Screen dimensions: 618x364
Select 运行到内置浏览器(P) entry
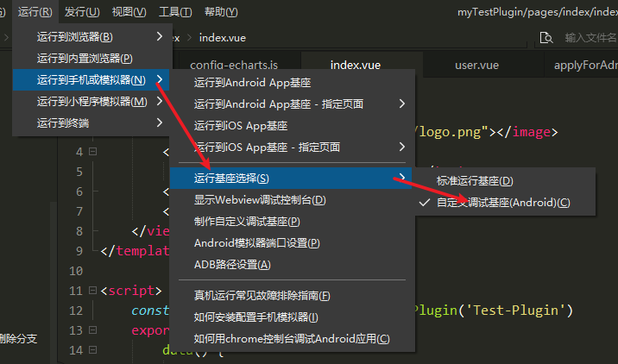(92, 59)
